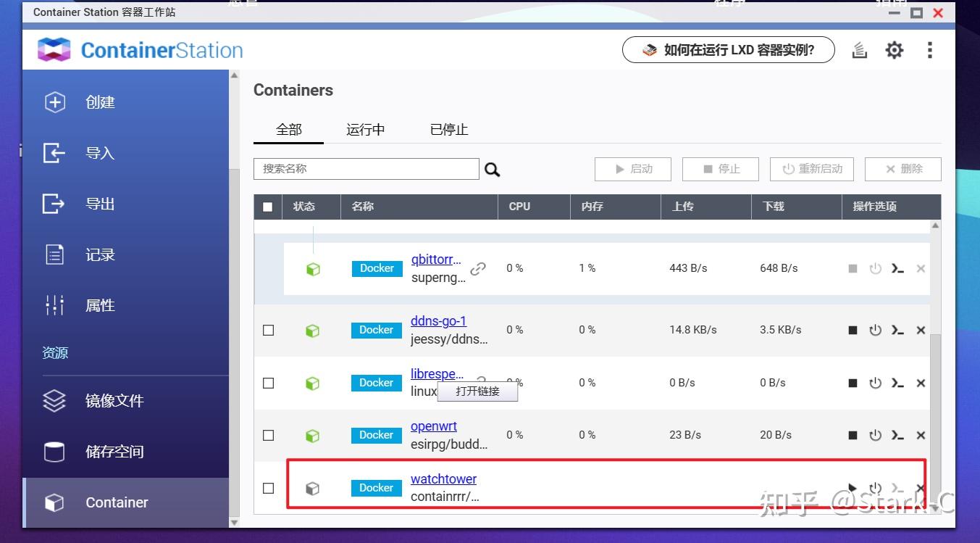Image resolution: width=980 pixels, height=543 pixels.
Task: Open the Create section plus icon
Action: pyautogui.click(x=55, y=102)
